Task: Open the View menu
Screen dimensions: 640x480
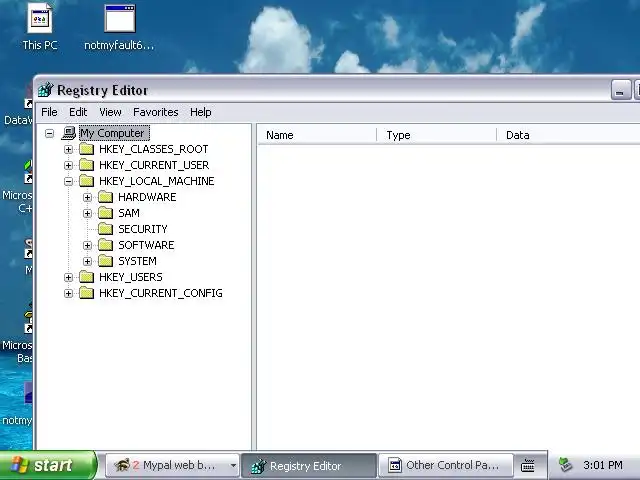Action: pyautogui.click(x=110, y=112)
